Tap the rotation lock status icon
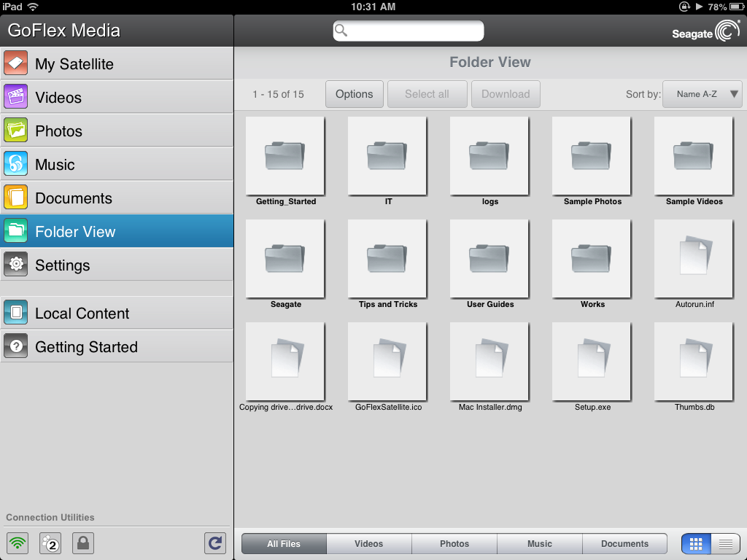 (684, 7)
